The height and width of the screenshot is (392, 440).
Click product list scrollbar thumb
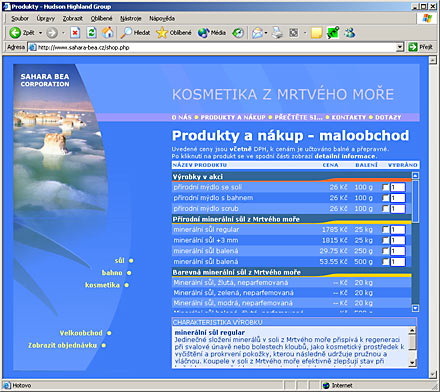point(415,201)
